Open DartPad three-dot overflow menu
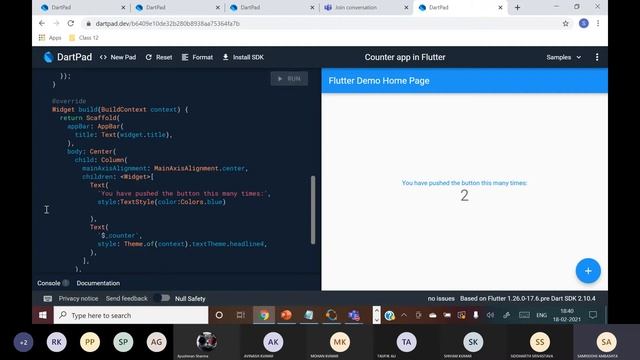Screen dimensions: 640x360 pyautogui.click(x=597, y=57)
